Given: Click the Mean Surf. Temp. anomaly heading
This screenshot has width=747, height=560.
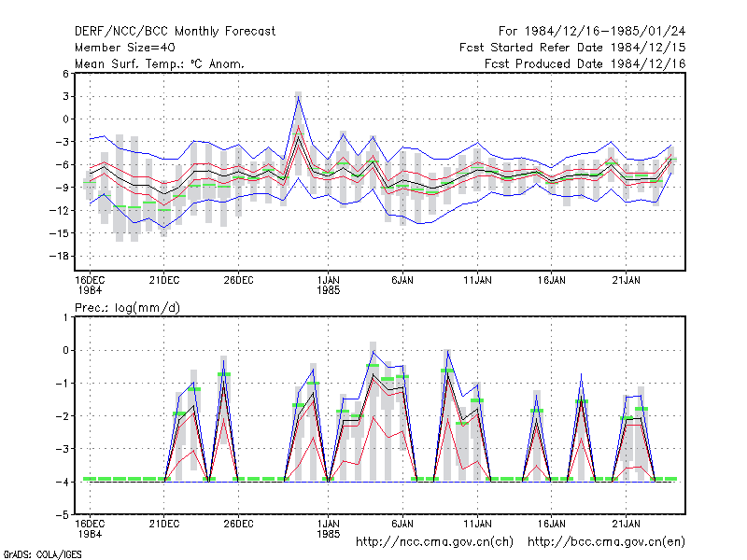Looking at the screenshot, I should (160, 63).
